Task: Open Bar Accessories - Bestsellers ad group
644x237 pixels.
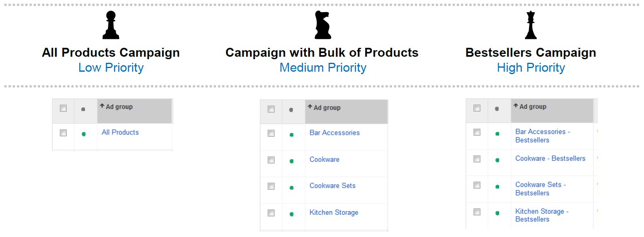Action: (542, 136)
